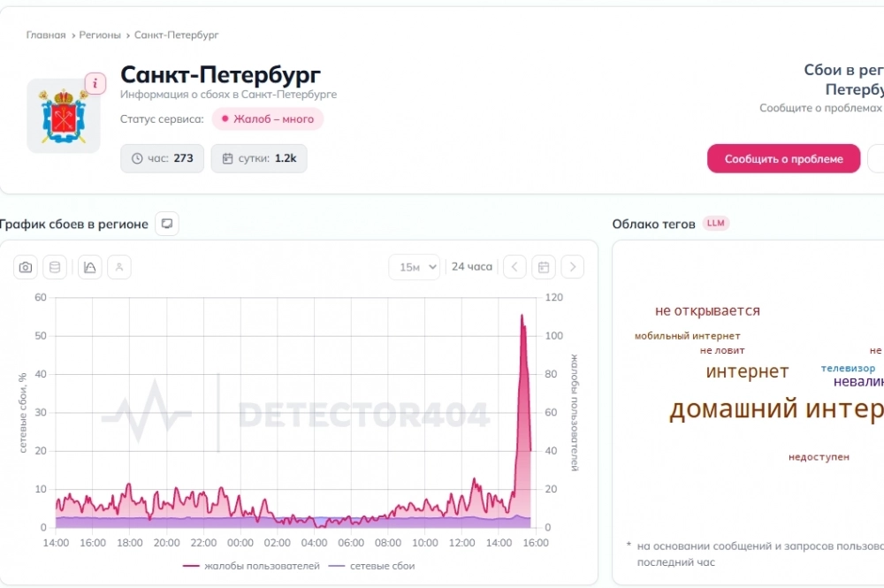Go to the previous time period arrow
884x588 pixels.
click(514, 267)
